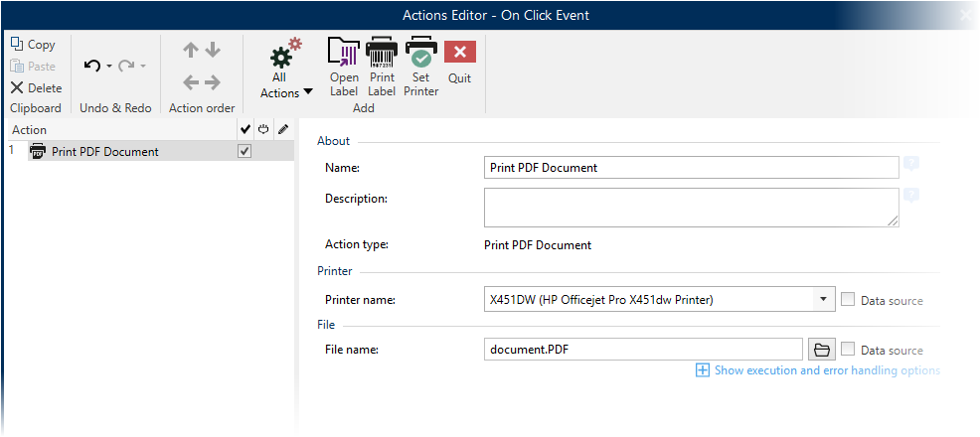Move the action up in order
This screenshot has height=437, width=980.
click(191, 50)
